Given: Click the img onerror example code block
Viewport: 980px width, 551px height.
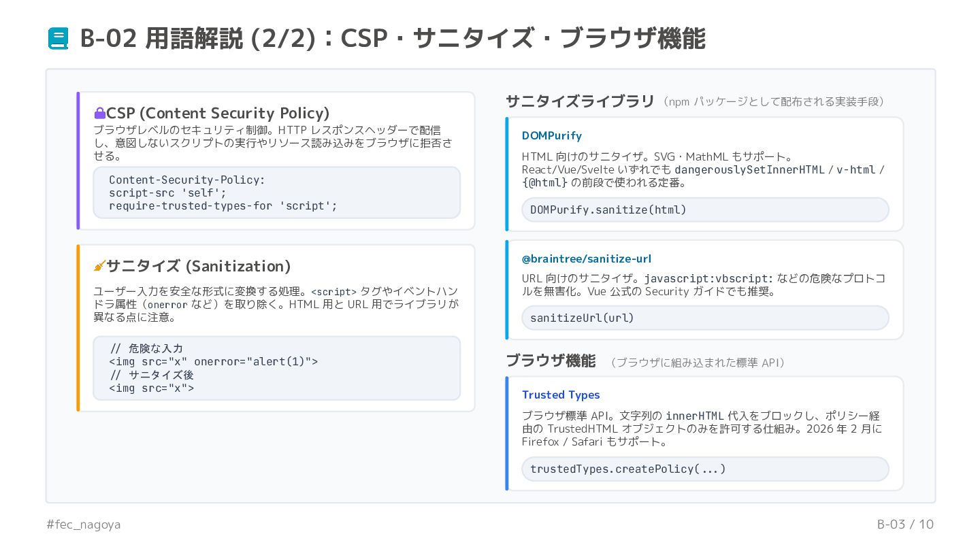Looking at the screenshot, I should tap(276, 368).
